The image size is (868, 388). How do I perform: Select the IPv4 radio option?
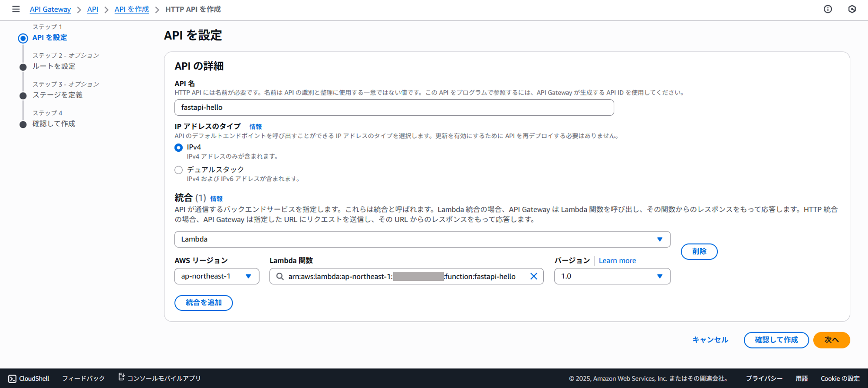click(x=178, y=147)
